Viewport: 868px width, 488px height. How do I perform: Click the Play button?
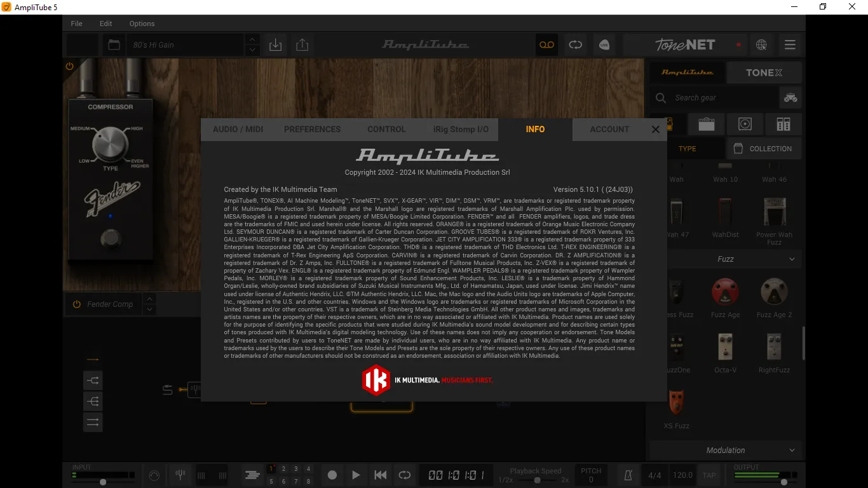click(356, 475)
